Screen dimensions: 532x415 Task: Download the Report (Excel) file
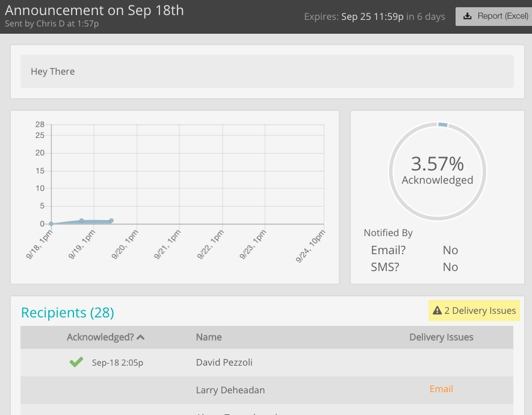tap(494, 16)
